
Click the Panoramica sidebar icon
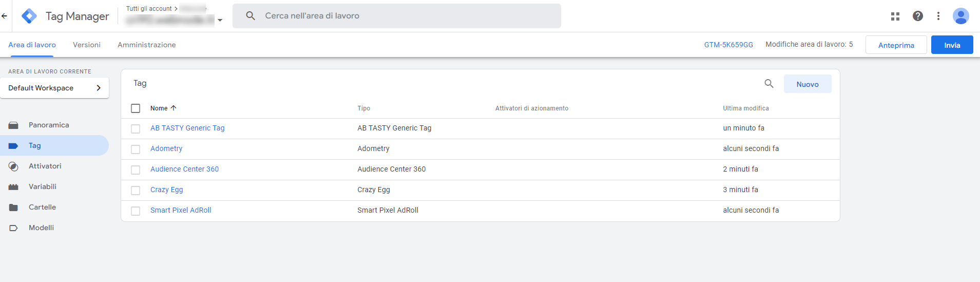13,125
